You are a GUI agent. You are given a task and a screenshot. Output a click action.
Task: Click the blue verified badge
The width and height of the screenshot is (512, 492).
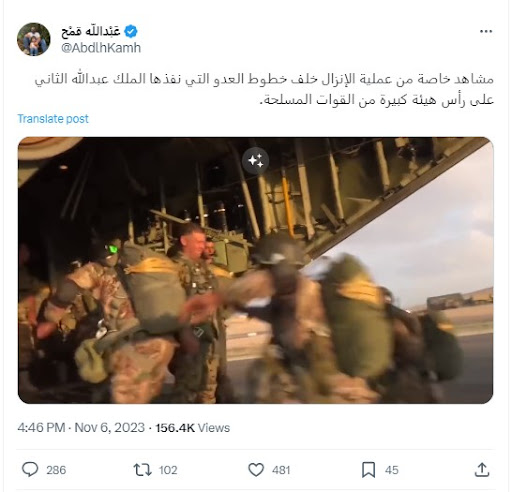131,31
